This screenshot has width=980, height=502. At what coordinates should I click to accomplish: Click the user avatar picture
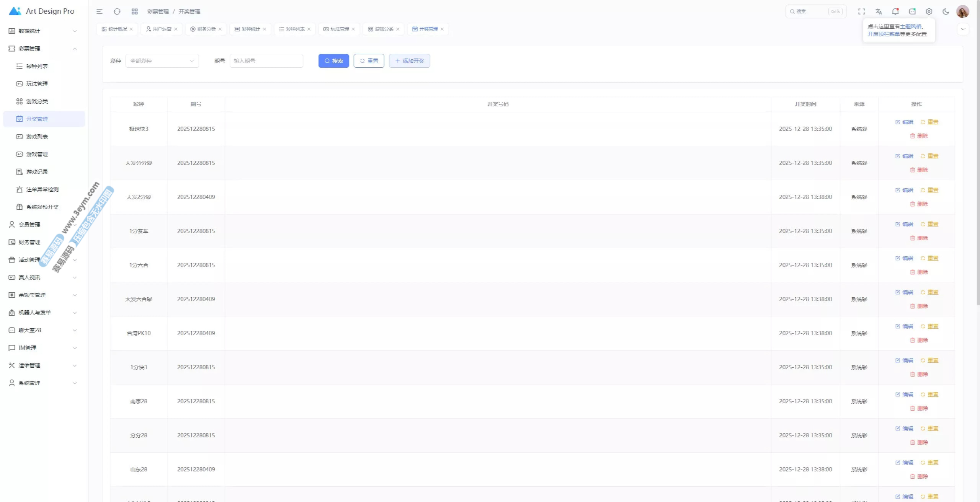point(962,11)
